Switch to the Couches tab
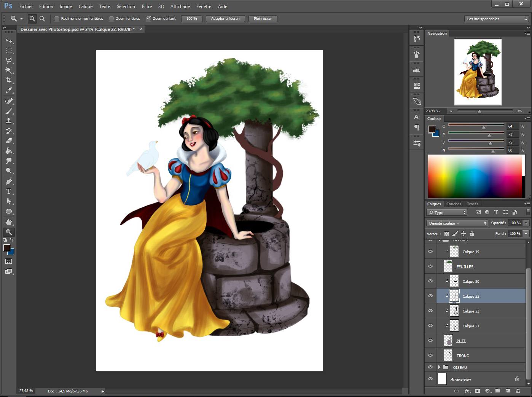 [x=454, y=204]
